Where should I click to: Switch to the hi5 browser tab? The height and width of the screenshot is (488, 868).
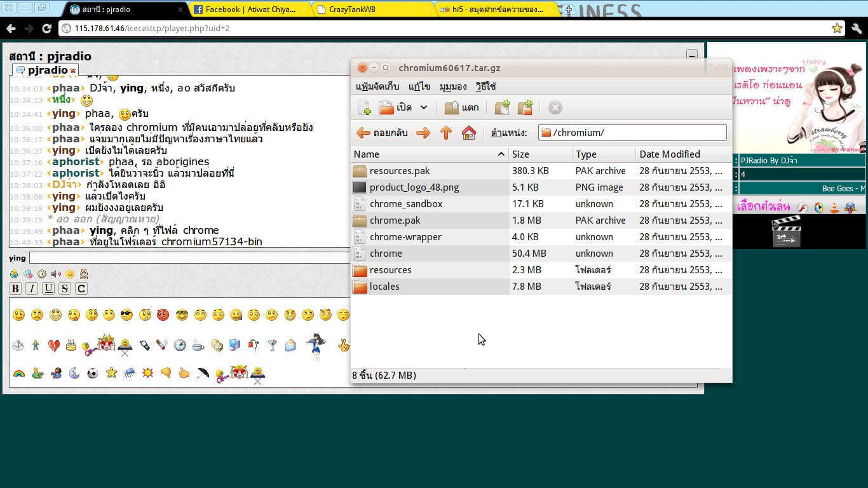497,10
